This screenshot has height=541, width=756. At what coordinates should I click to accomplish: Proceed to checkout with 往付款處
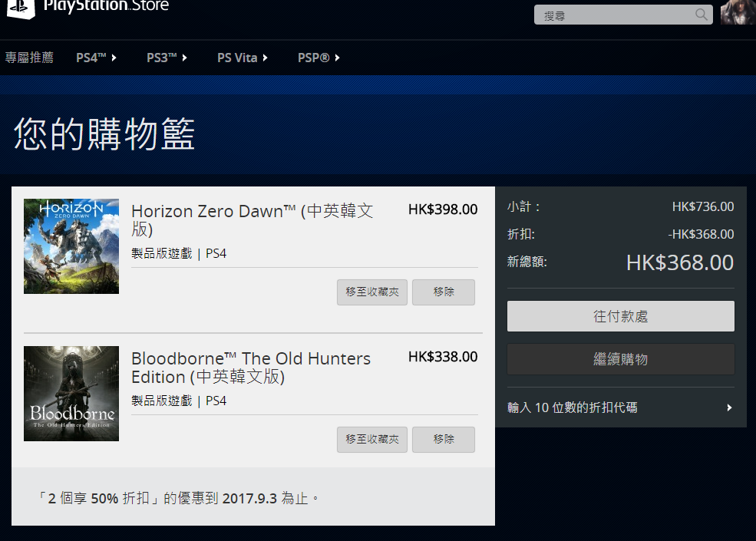(x=620, y=316)
